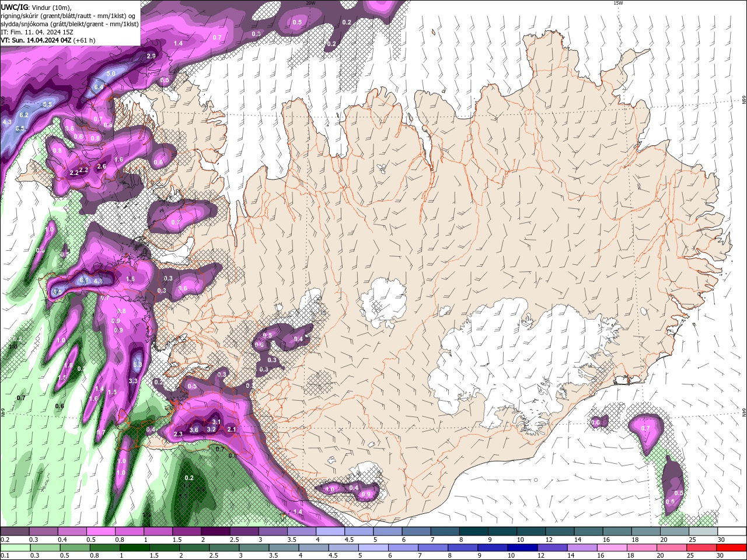The width and height of the screenshot is (747, 560).
Task: Click the '3.3' precipitation value on the map
Action: (x=133, y=381)
